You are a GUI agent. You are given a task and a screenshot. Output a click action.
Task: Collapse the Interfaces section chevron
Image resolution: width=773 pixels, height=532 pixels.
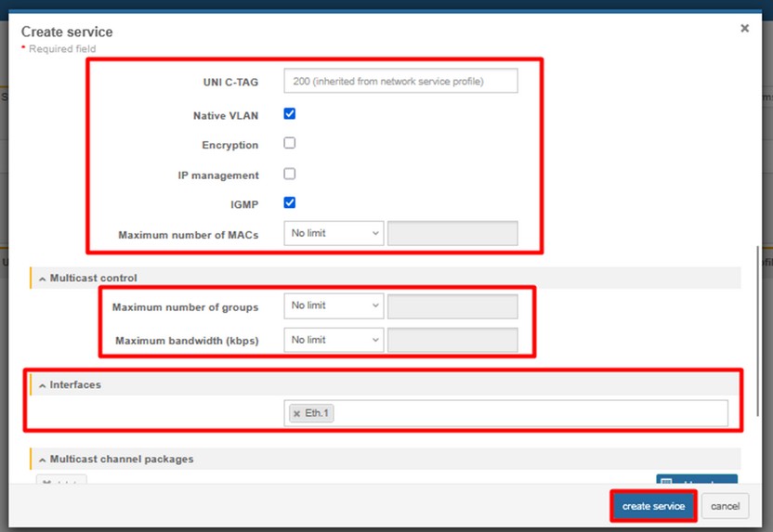pos(43,385)
